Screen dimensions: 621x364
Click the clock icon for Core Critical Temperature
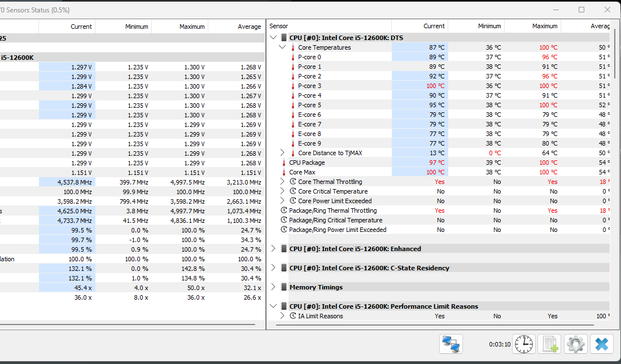(293, 191)
